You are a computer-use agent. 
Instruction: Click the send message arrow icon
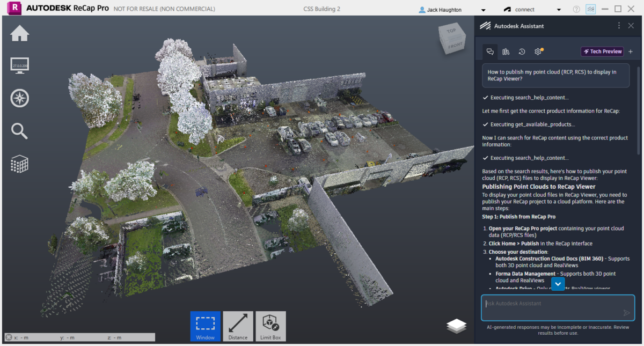pos(626,313)
